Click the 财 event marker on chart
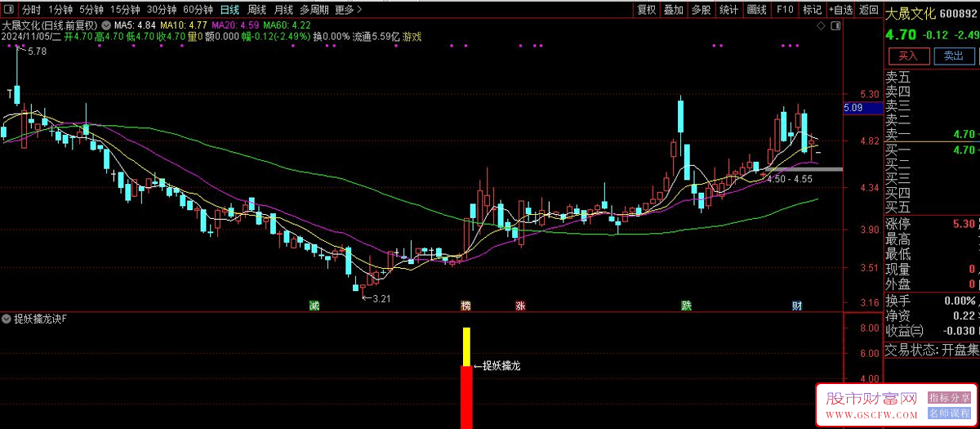 [798, 306]
